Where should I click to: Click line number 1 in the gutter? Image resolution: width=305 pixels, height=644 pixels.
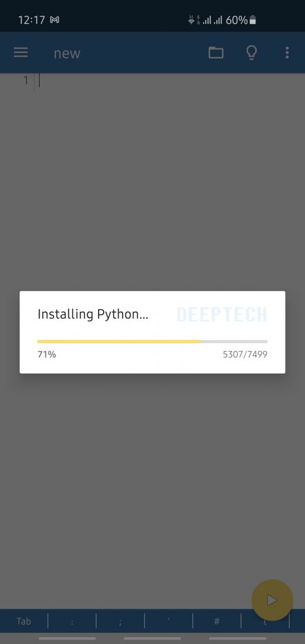pos(25,80)
